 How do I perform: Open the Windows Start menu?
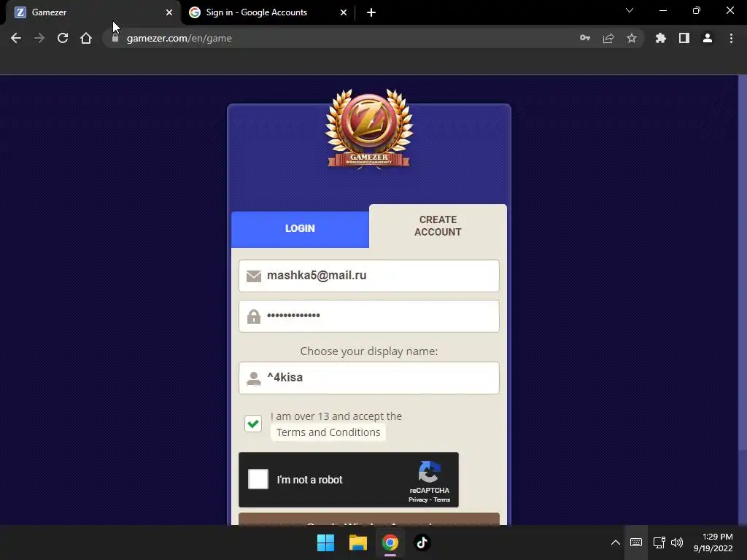(x=326, y=542)
